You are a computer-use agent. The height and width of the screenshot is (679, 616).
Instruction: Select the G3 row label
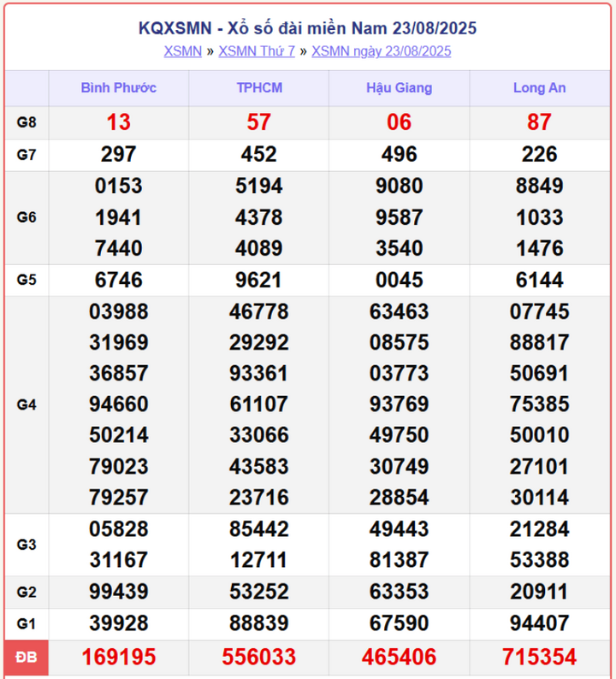[27, 545]
